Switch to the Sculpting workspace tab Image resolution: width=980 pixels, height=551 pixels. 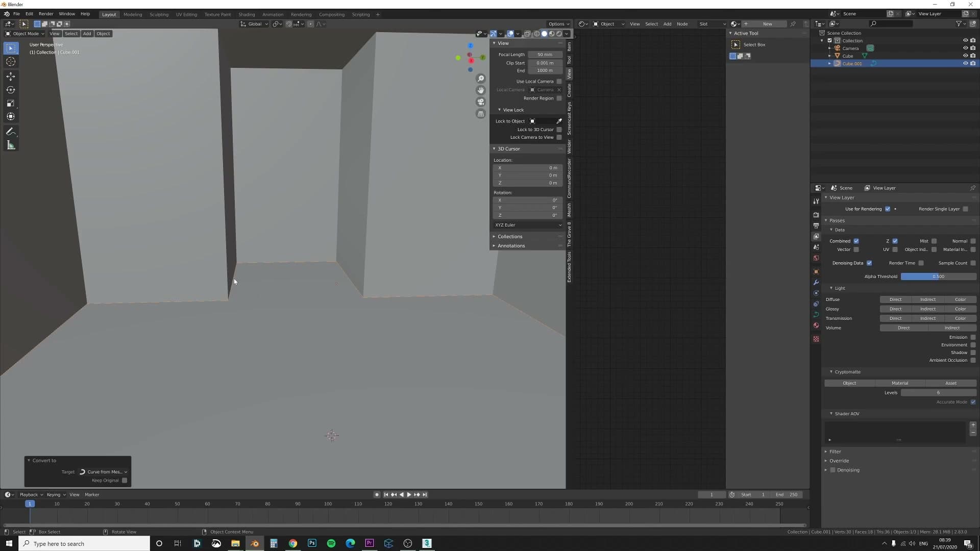(x=159, y=15)
